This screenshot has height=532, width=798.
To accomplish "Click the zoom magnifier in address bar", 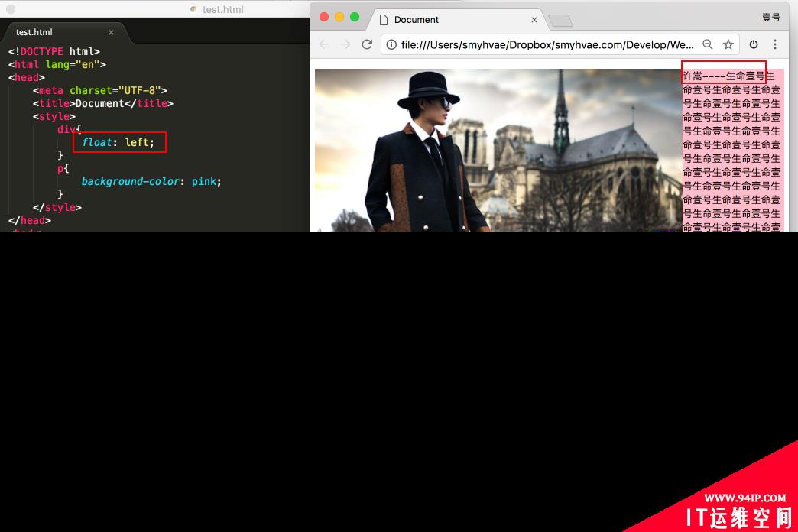I will pyautogui.click(x=707, y=44).
